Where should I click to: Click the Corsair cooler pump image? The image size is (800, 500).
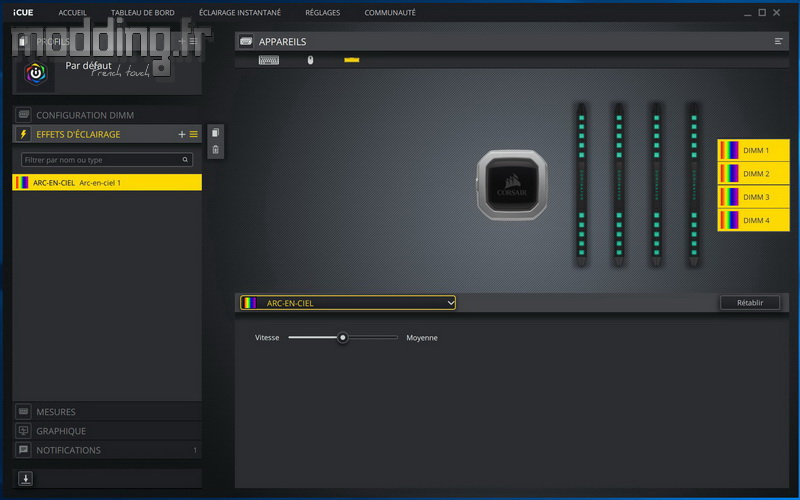[x=512, y=185]
